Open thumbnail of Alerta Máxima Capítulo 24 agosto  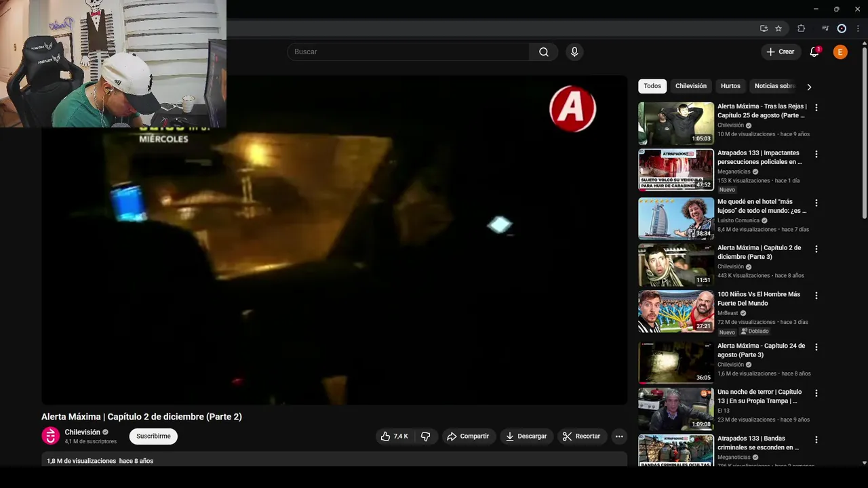pyautogui.click(x=675, y=363)
